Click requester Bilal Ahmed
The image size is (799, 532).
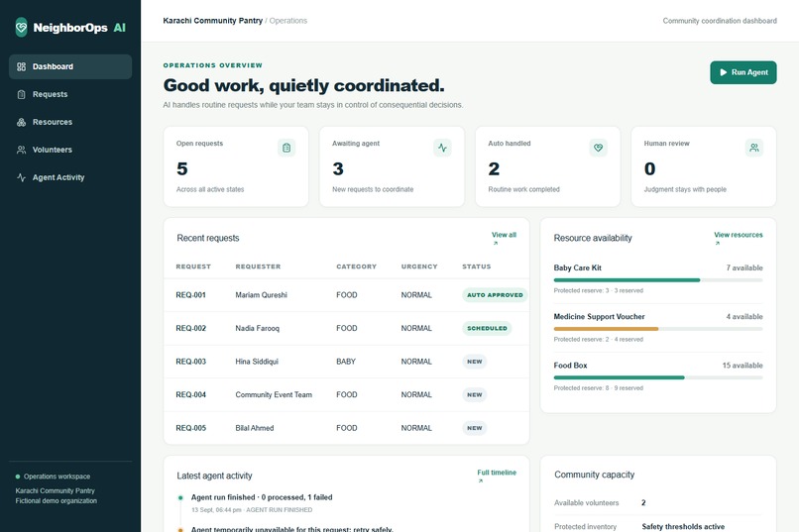click(x=255, y=428)
